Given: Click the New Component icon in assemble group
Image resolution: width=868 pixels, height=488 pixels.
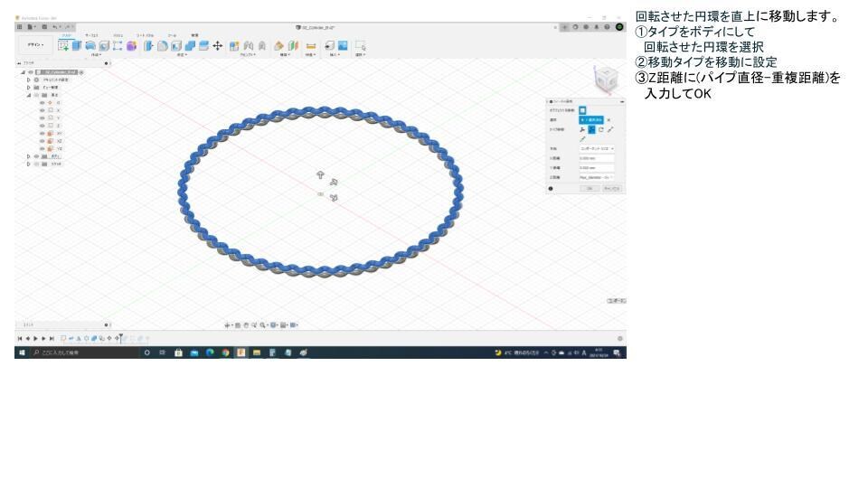Looking at the screenshot, I should click(x=234, y=46).
